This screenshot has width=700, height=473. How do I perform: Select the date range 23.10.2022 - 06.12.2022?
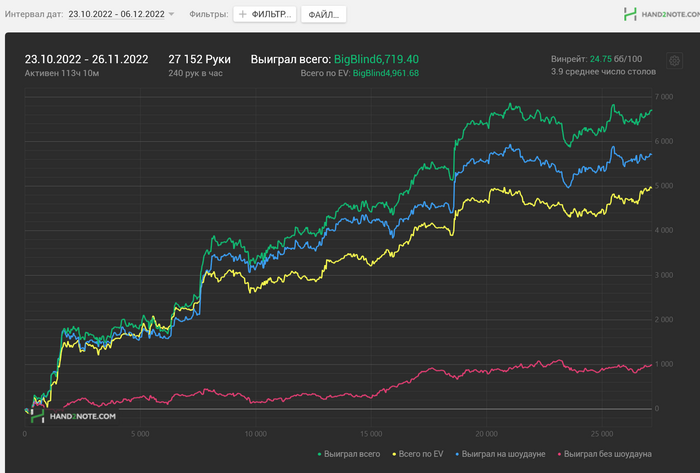117,14
